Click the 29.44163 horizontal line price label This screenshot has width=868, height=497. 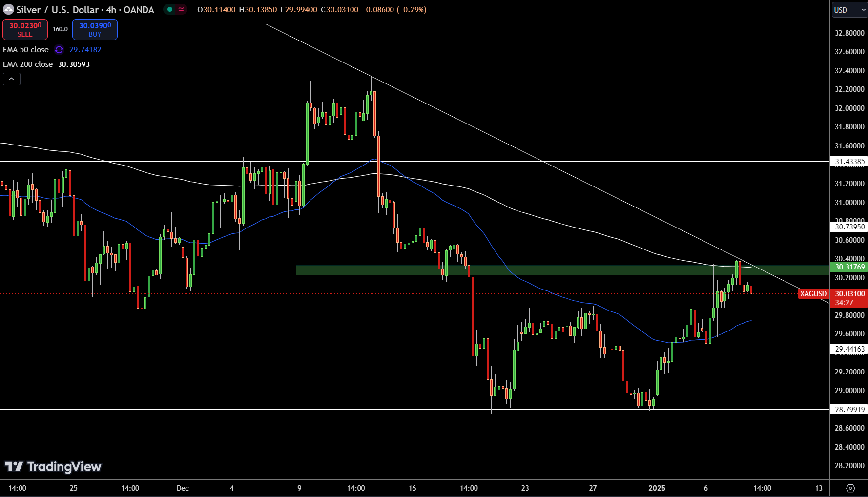tap(849, 349)
